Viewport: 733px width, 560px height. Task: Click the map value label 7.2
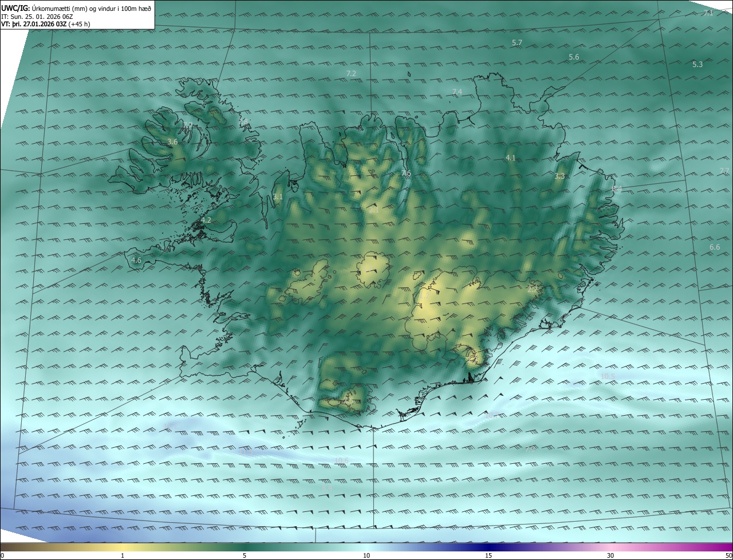352,74
